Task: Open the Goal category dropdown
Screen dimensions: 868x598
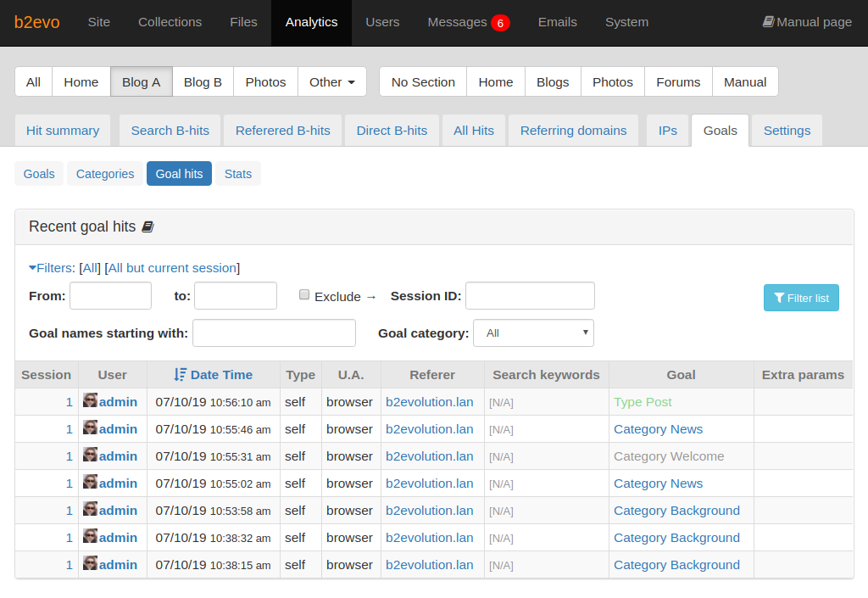Action: coord(534,333)
